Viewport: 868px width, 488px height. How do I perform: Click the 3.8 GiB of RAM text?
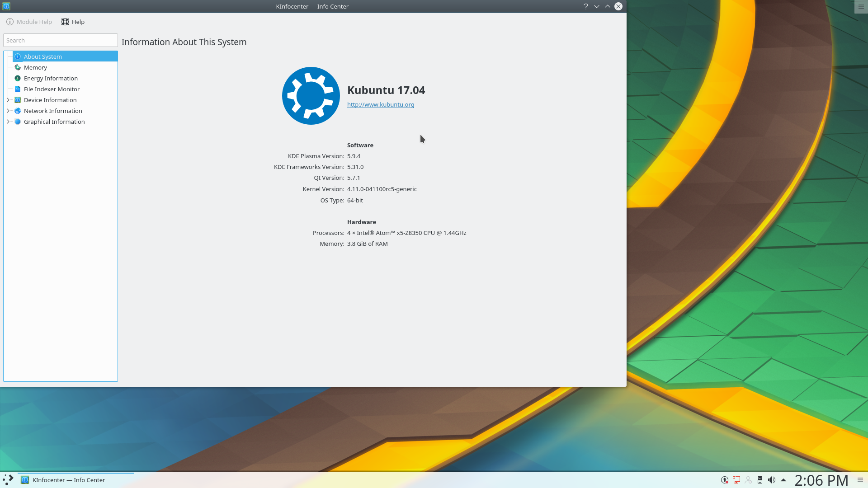367,244
